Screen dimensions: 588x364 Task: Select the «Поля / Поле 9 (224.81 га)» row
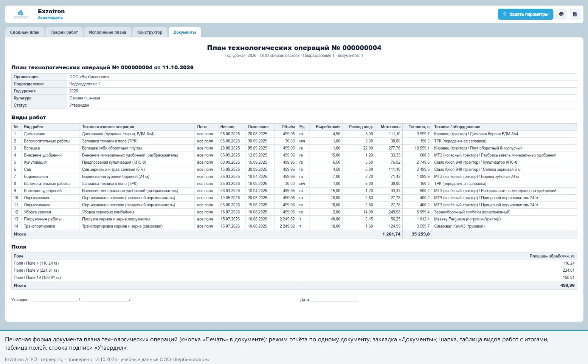[x=294, y=271]
